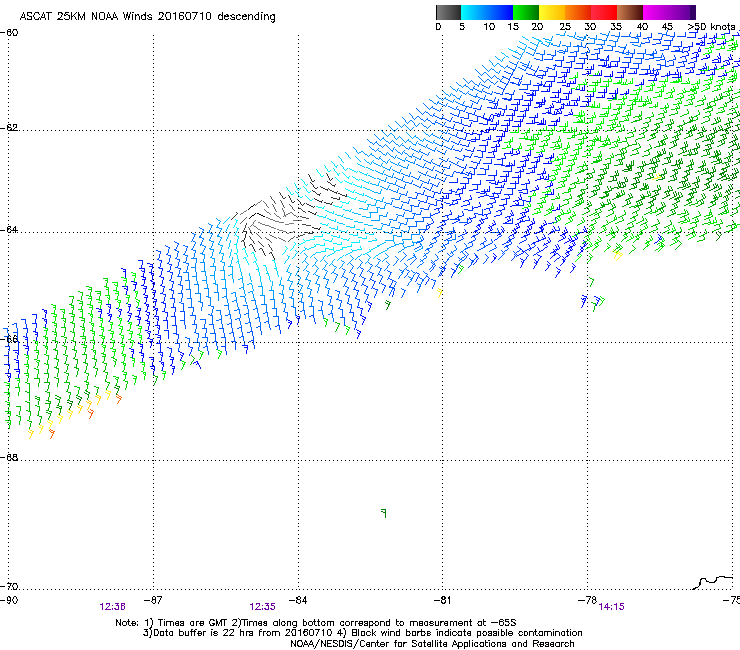This screenshot has height=650, width=740.
Task: Click the '45' label under the color scale
Action: coord(667,27)
